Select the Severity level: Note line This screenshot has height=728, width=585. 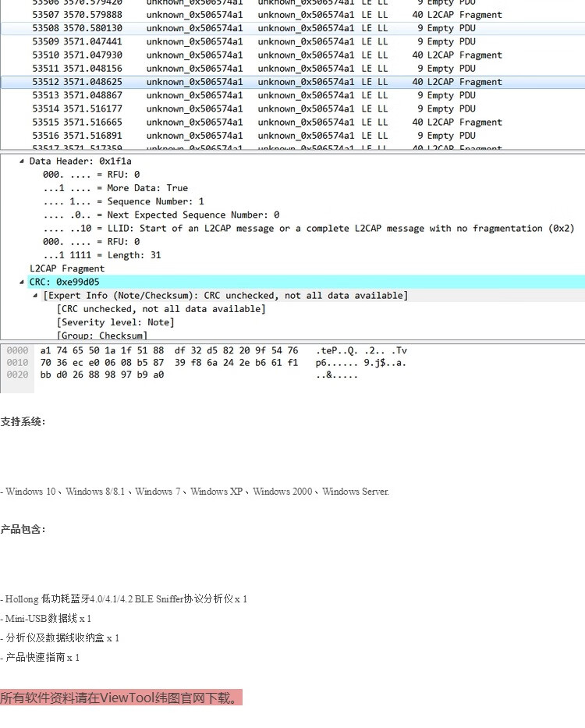click(x=117, y=322)
